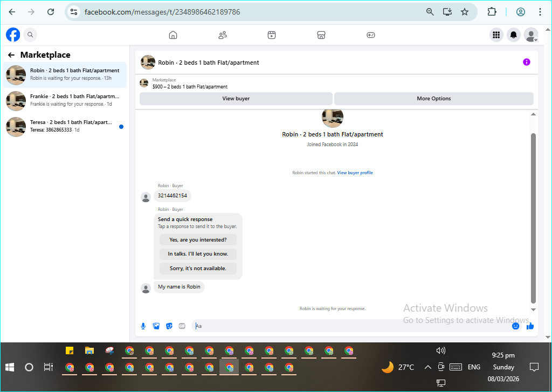Viewport: 552px width, 392px height.
Task: Click the browser back arrow
Action: pos(12,12)
